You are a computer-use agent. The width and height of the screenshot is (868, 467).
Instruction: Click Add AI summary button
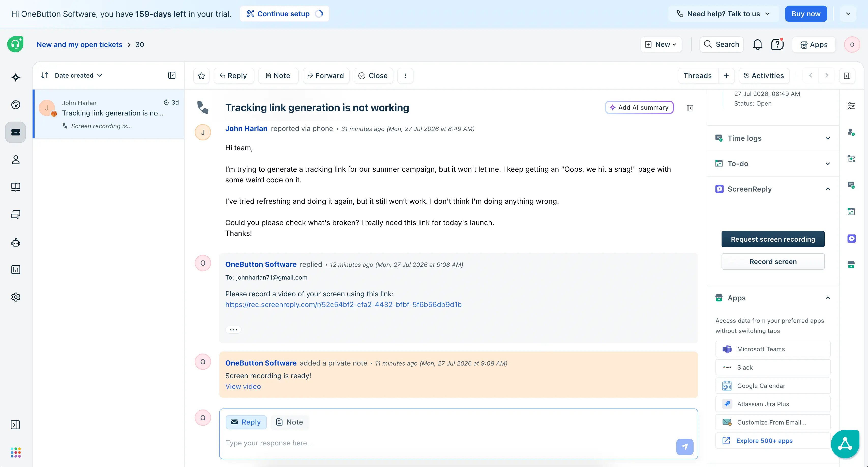[639, 107]
